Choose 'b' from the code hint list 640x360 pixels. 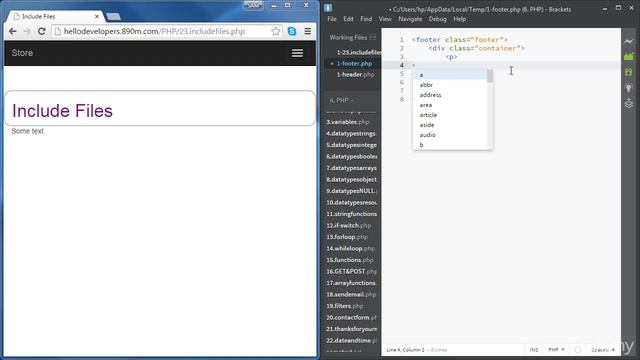[450, 145]
